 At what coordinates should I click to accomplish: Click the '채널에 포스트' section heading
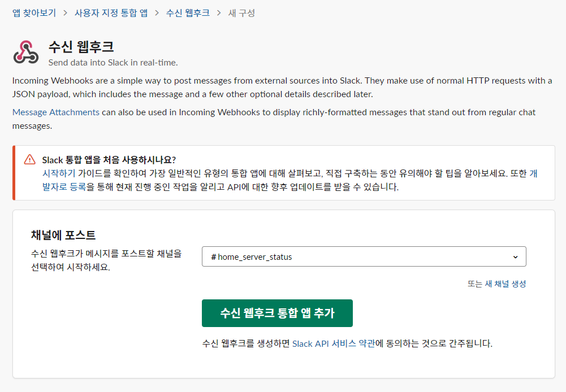pyautogui.click(x=63, y=235)
